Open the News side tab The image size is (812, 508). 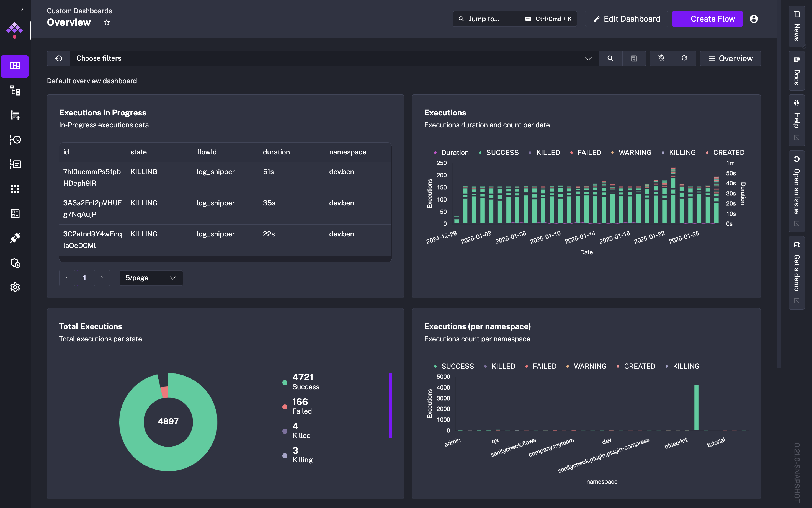point(796,26)
